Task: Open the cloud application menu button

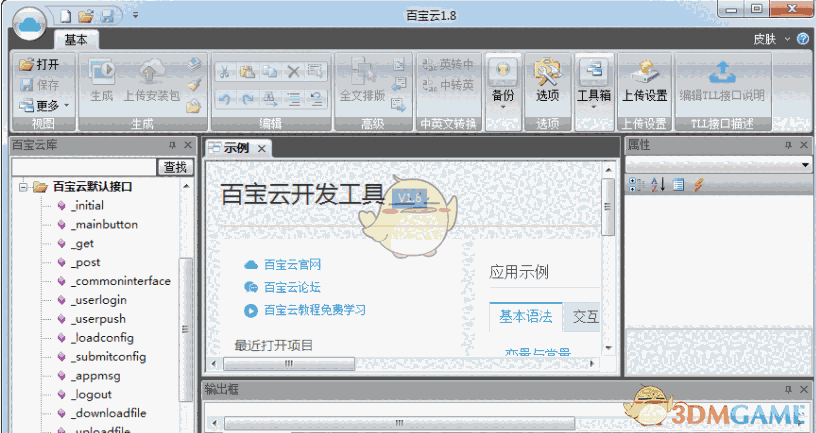Action: coord(29,23)
